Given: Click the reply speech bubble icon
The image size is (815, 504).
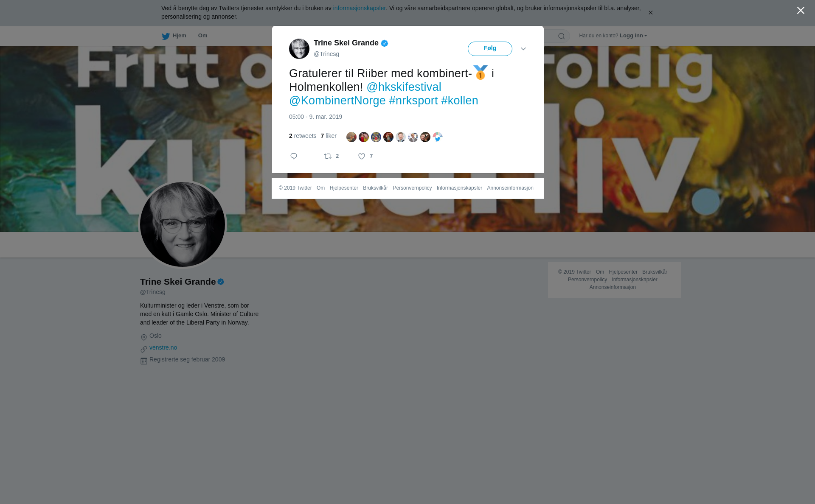Looking at the screenshot, I should click(294, 156).
